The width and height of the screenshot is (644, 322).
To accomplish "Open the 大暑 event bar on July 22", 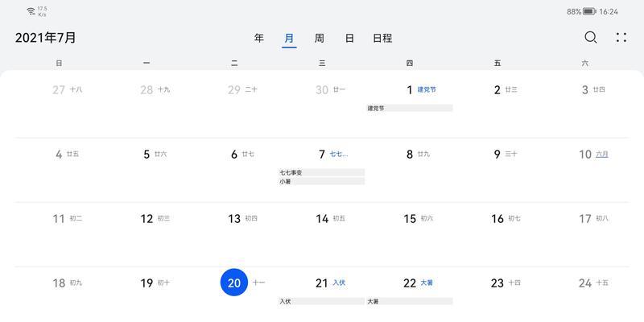I will (x=410, y=301).
